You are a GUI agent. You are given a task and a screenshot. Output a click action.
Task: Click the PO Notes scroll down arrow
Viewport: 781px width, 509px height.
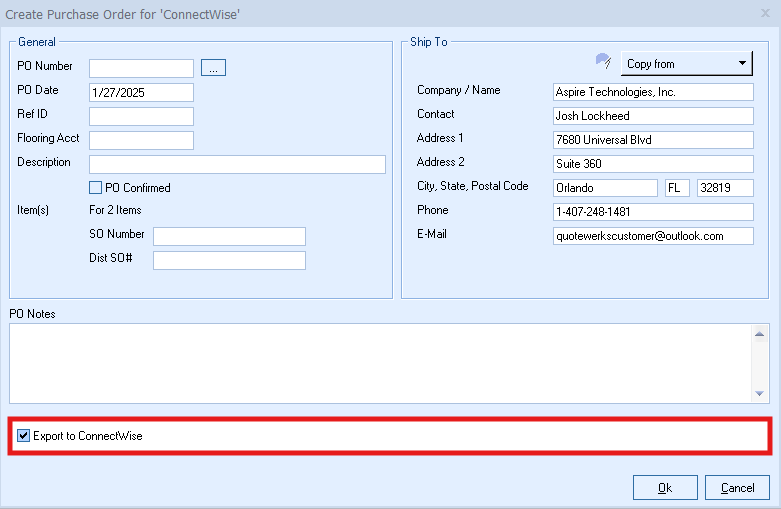759,393
